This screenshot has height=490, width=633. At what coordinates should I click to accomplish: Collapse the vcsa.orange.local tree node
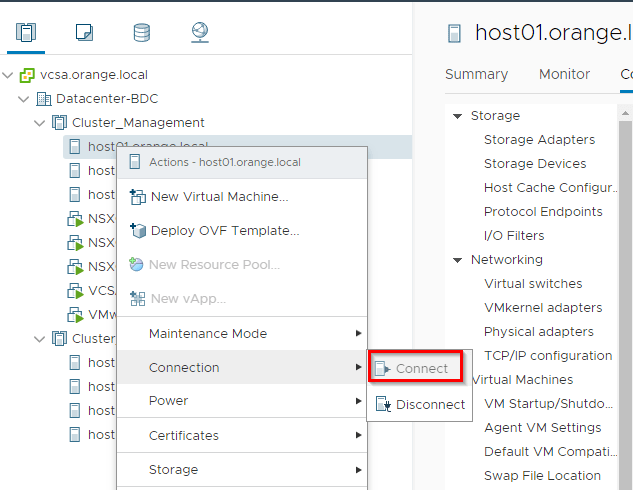(x=9, y=75)
